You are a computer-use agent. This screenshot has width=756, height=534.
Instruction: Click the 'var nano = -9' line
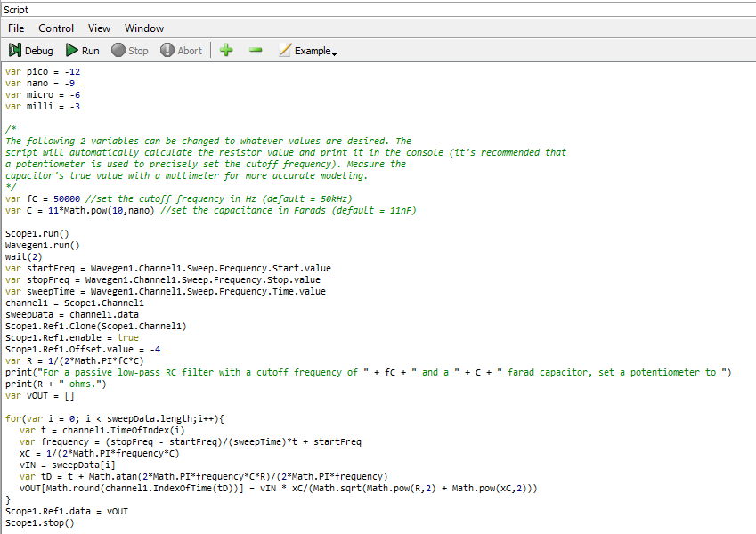pyautogui.click(x=40, y=84)
